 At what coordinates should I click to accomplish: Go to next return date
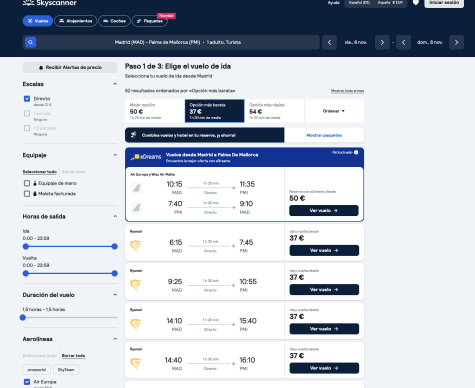tap(456, 42)
